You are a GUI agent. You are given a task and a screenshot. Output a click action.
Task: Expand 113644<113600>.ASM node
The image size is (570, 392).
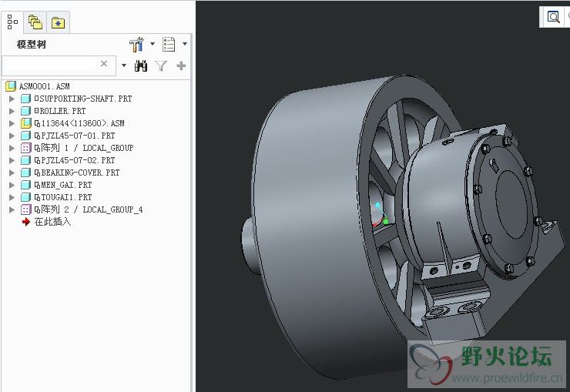pos(12,123)
